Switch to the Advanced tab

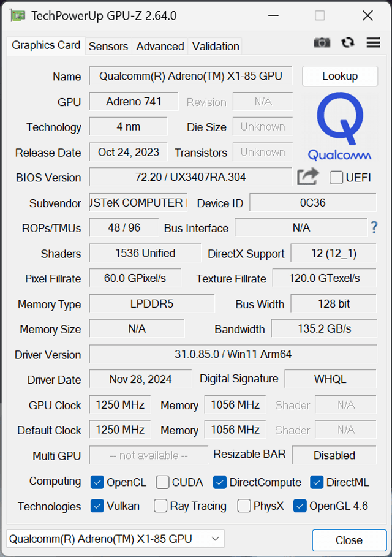coord(160,46)
